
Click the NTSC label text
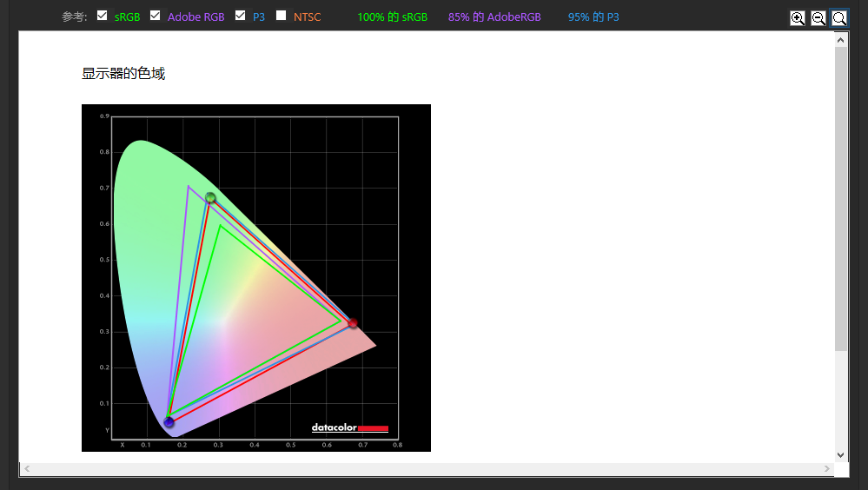308,17
